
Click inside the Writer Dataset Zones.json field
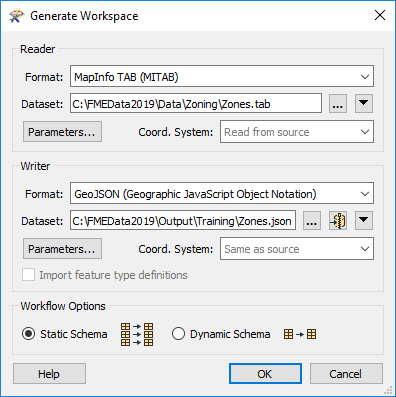click(x=183, y=220)
